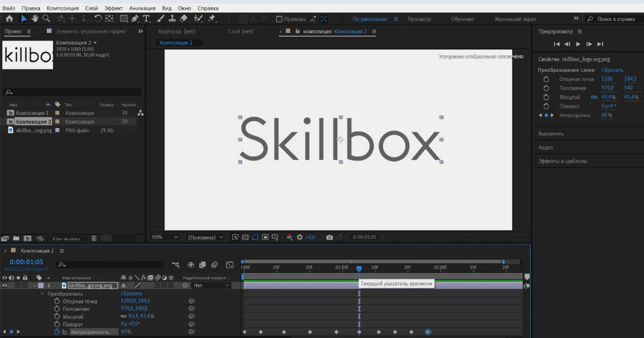
Task: Open the channel display RGB icon
Action: coord(289,237)
